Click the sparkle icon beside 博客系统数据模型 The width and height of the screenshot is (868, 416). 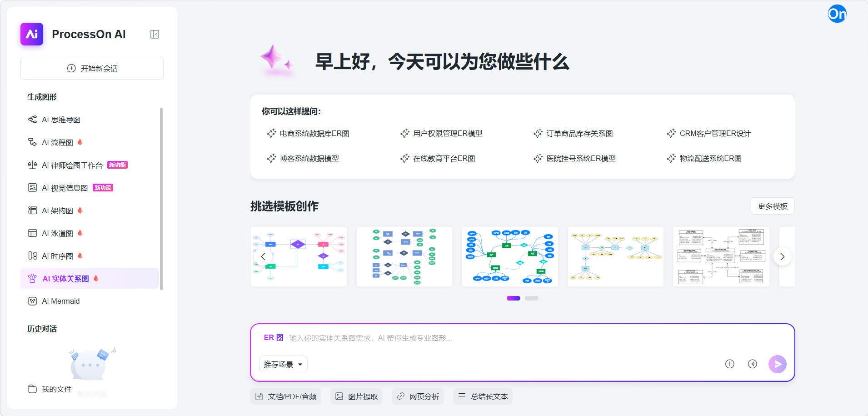pos(271,158)
